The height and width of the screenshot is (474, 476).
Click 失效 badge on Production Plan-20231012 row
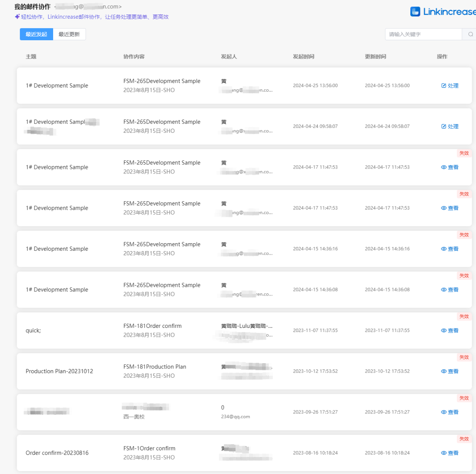[x=464, y=357]
